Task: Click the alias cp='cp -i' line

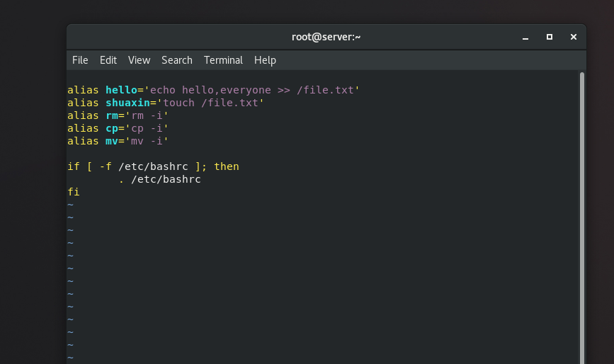Action: [118, 128]
